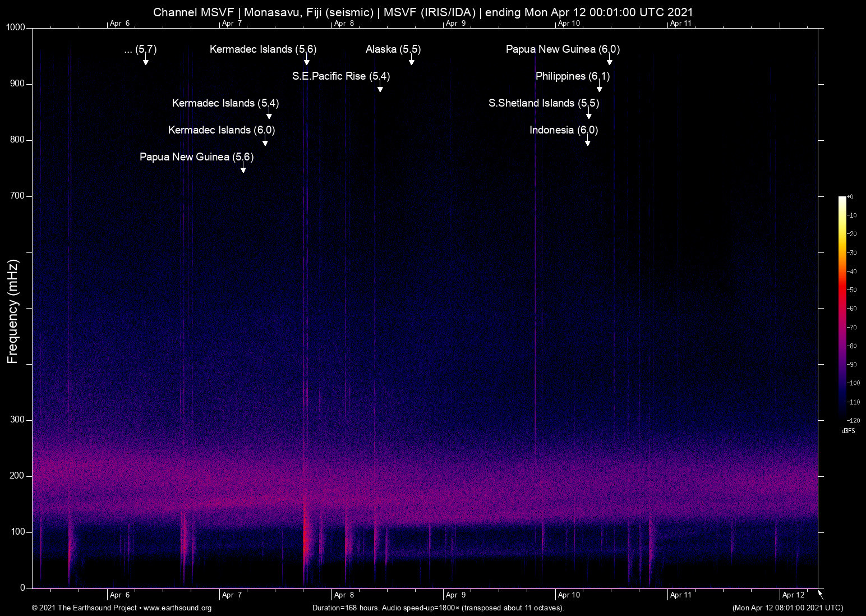This screenshot has width=866, height=616.
Task: Click the arrow below 'Alaska (5.5)'
Action: 411,60
